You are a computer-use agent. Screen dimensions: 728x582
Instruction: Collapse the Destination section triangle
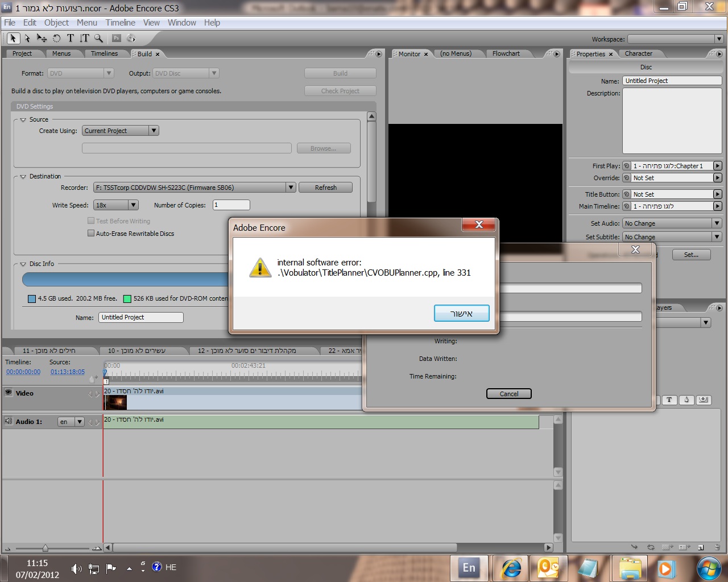(x=23, y=177)
